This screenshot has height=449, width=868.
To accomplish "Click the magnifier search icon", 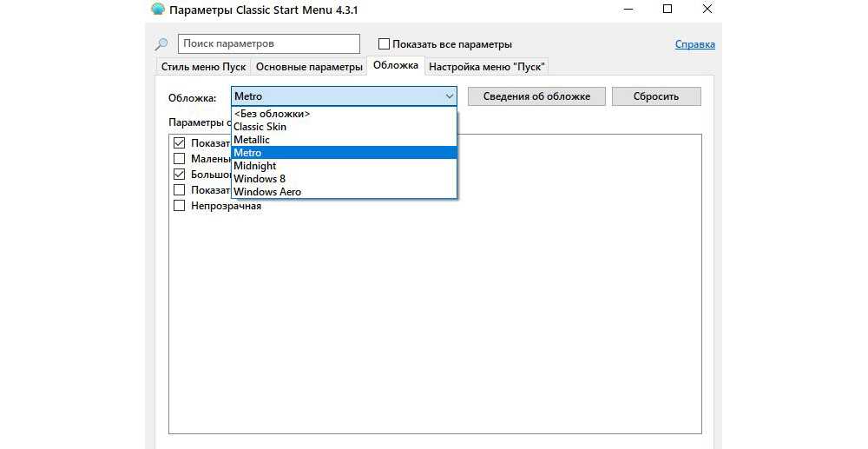I will pos(161,44).
